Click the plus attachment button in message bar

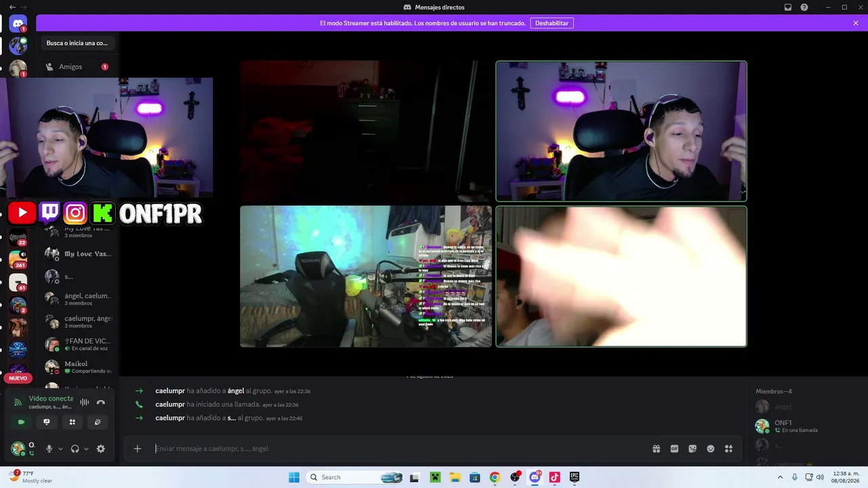click(137, 449)
